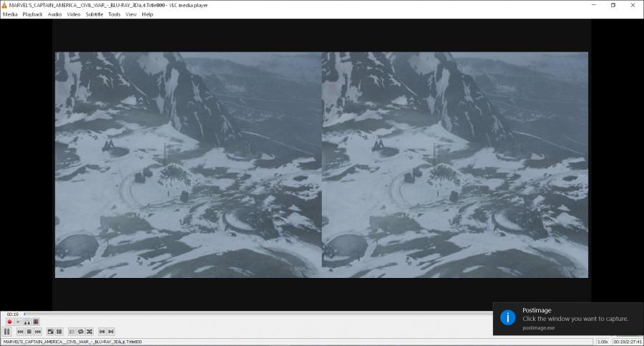Go to previous media in playlist
This screenshot has height=346, width=644.
pyautogui.click(x=21, y=332)
